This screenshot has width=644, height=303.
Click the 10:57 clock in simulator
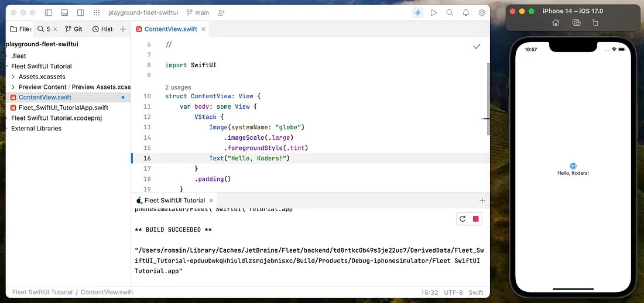[530, 49]
